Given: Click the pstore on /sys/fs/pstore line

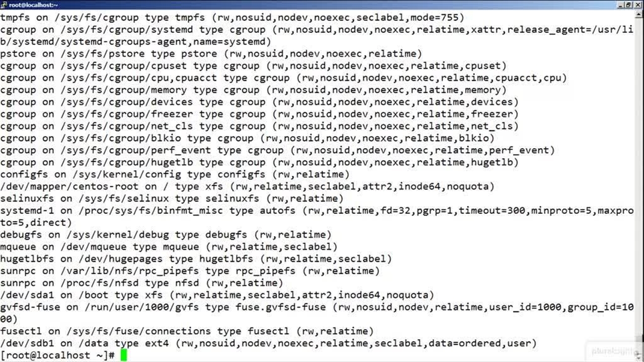Looking at the screenshot, I should click(x=211, y=54).
